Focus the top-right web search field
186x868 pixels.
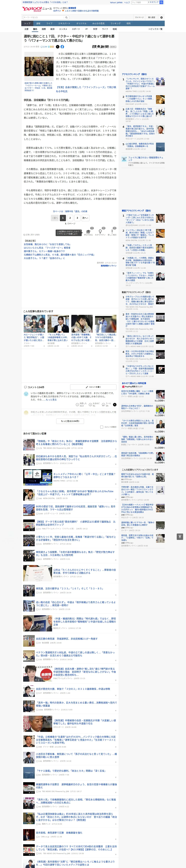139,2
